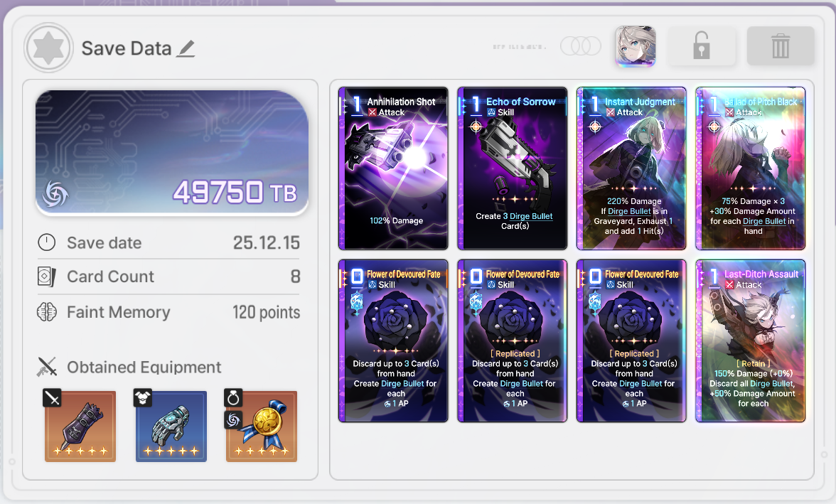
Task: Click the Obtained Equipment crossed swords icon
Action: coord(47,367)
